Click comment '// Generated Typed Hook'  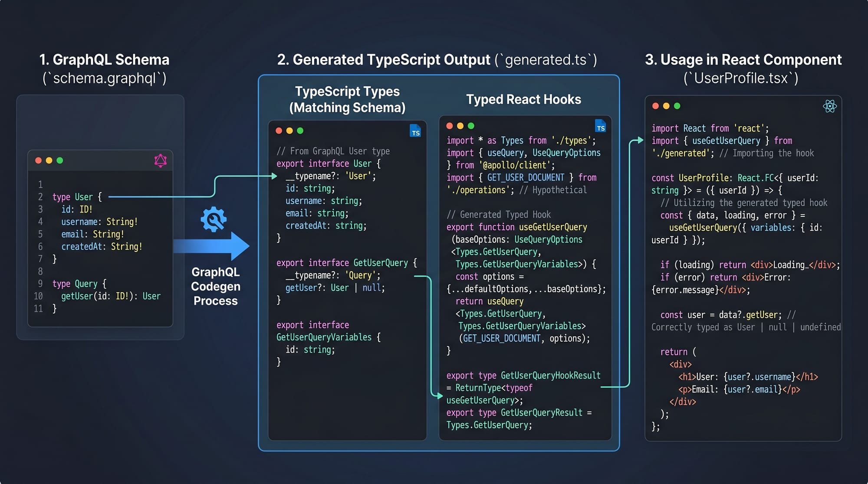[499, 215]
